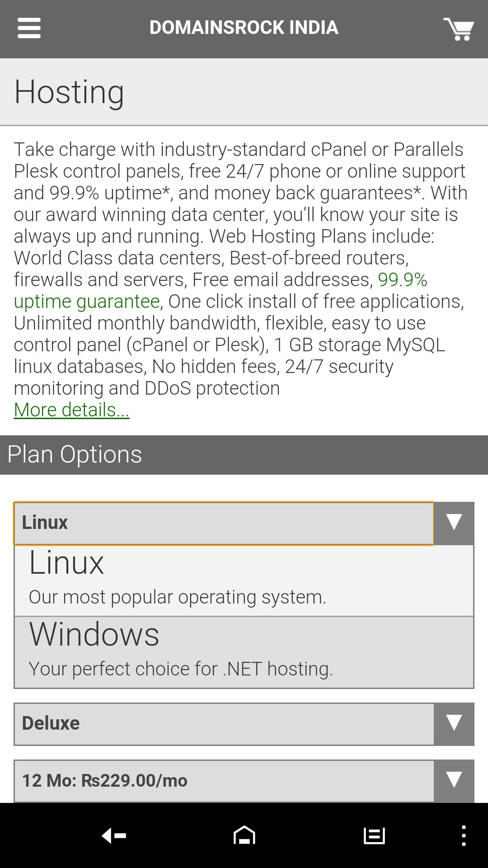Viewport: 488px width, 868px height.
Task: Open the hamburger navigation menu
Action: coord(29,28)
